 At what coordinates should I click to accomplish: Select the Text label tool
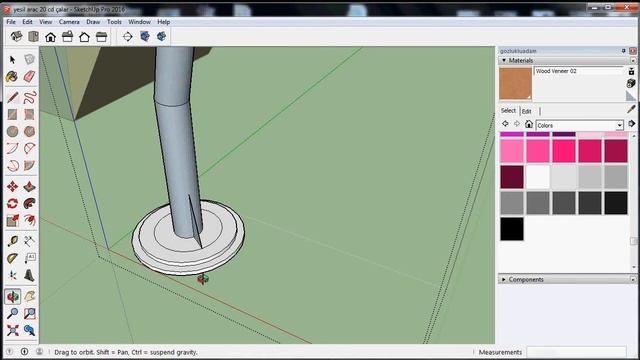click(x=29, y=258)
